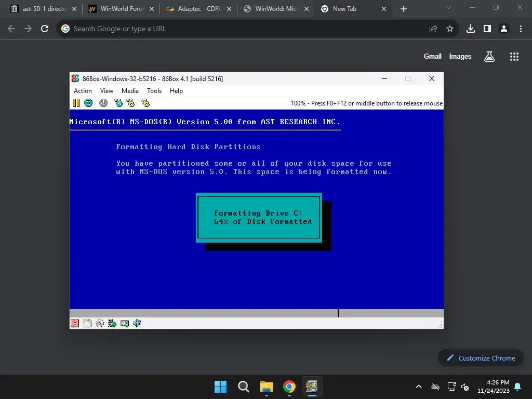Click the network tray icon
This screenshot has width=532, height=399.
click(451, 387)
